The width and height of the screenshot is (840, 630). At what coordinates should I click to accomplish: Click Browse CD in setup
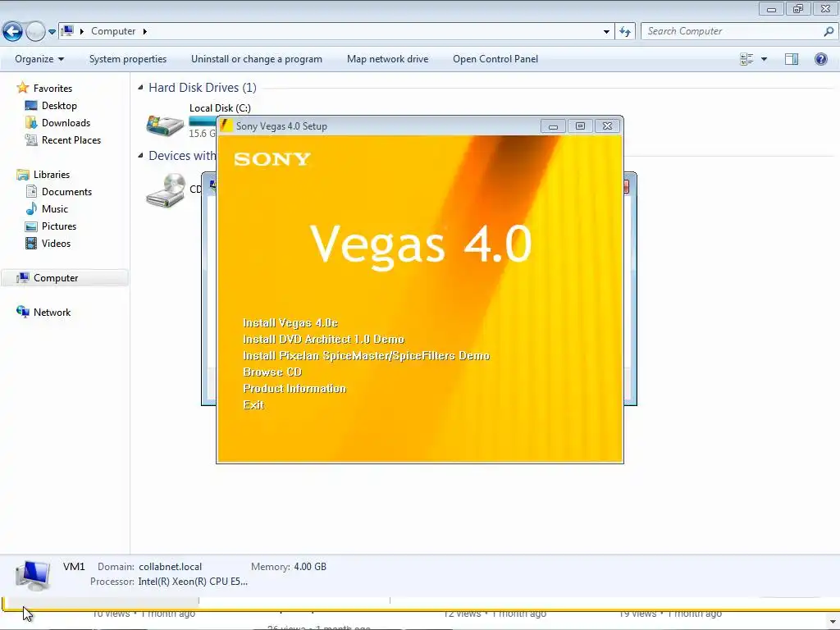click(x=272, y=372)
